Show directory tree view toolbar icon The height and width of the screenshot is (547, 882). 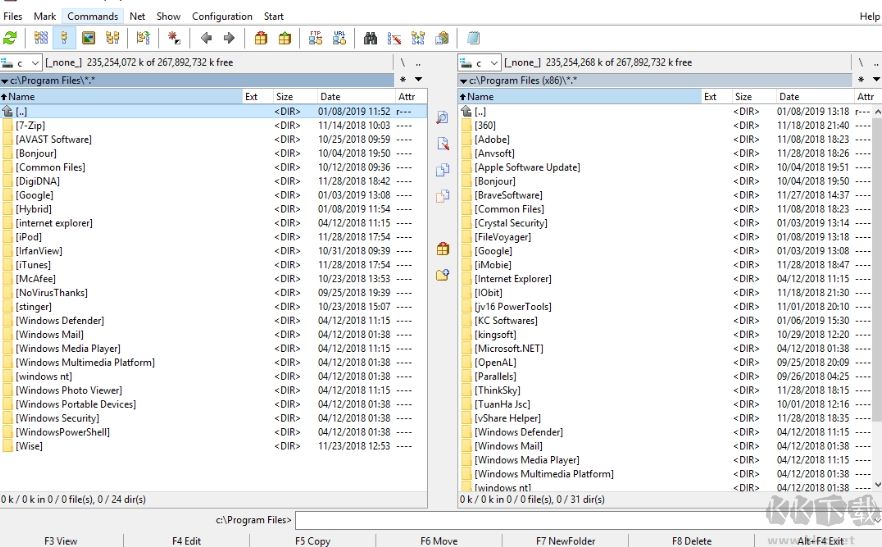(112, 38)
